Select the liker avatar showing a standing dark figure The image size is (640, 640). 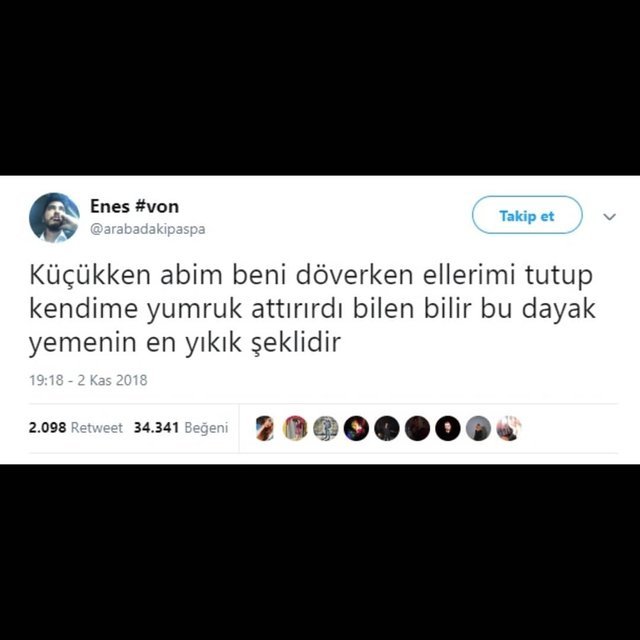click(x=387, y=428)
